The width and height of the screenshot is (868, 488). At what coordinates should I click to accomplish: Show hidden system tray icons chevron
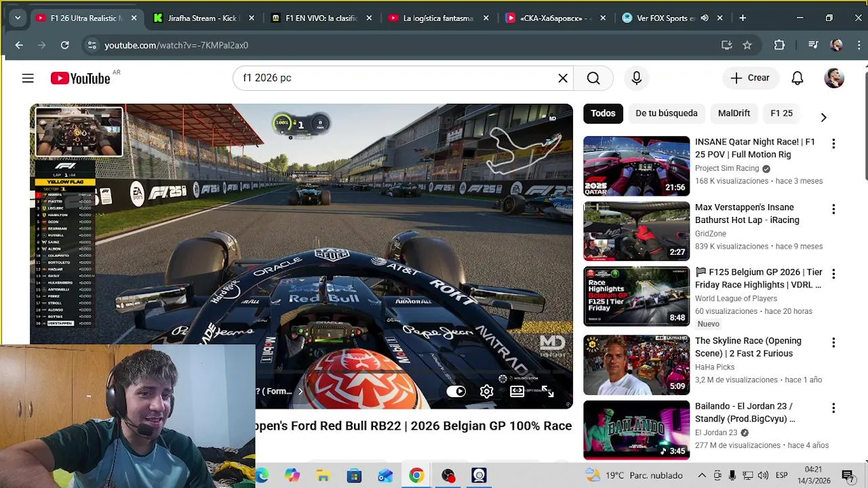(702, 475)
